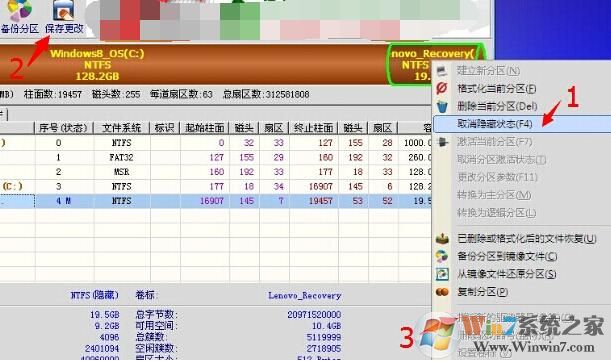
Task: Click the 复制分区 icon
Action: point(442,292)
